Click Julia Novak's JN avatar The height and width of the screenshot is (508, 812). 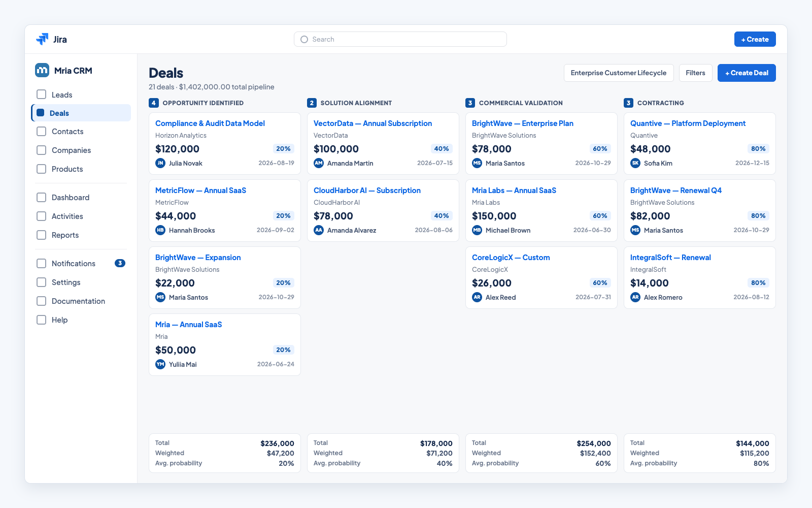pos(160,163)
